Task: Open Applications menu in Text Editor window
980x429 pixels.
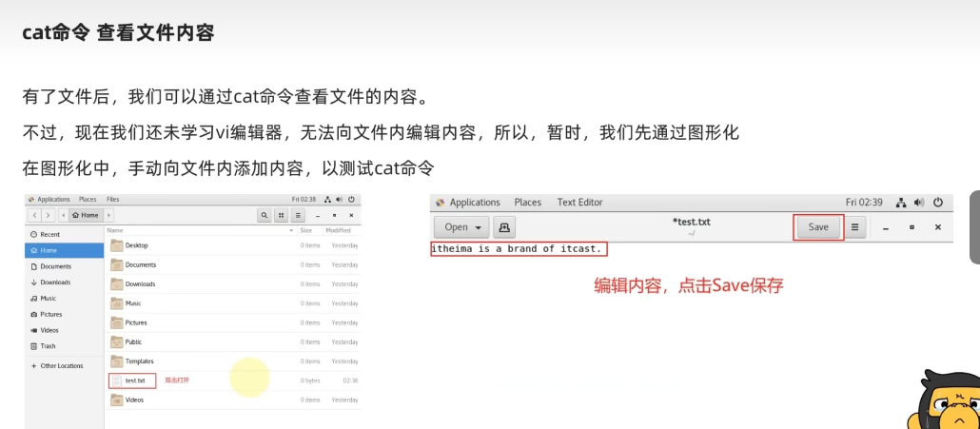Action: (474, 203)
